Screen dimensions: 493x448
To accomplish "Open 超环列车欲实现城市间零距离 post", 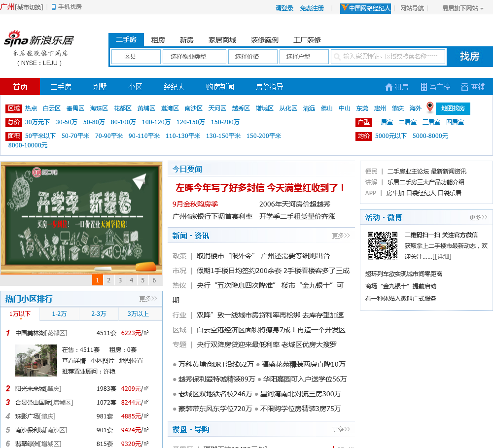I will [403, 274].
